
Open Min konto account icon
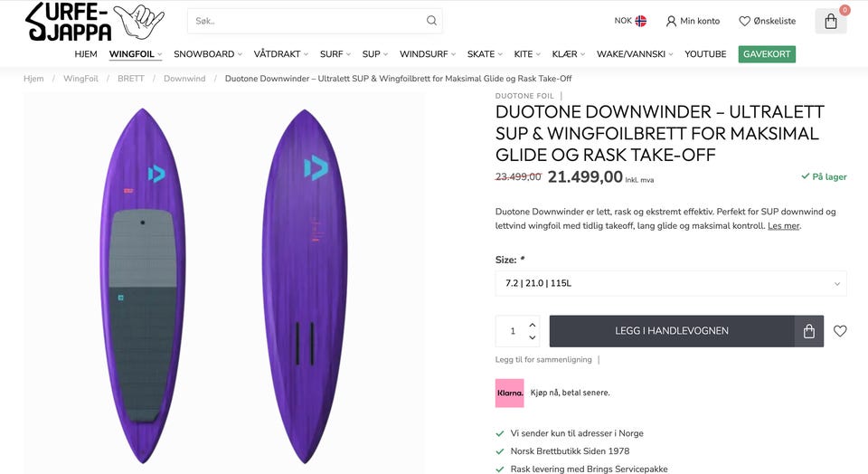(x=671, y=21)
